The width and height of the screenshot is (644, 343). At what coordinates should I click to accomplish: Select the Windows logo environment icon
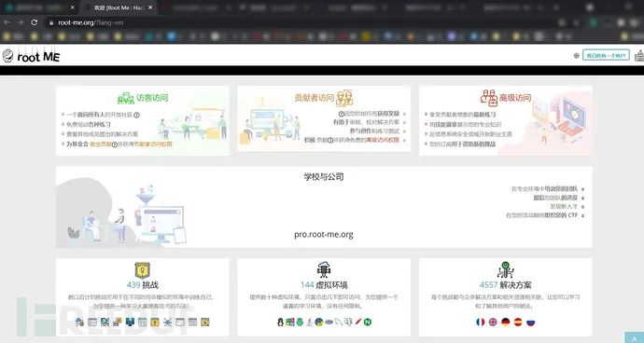pyautogui.click(x=290, y=322)
